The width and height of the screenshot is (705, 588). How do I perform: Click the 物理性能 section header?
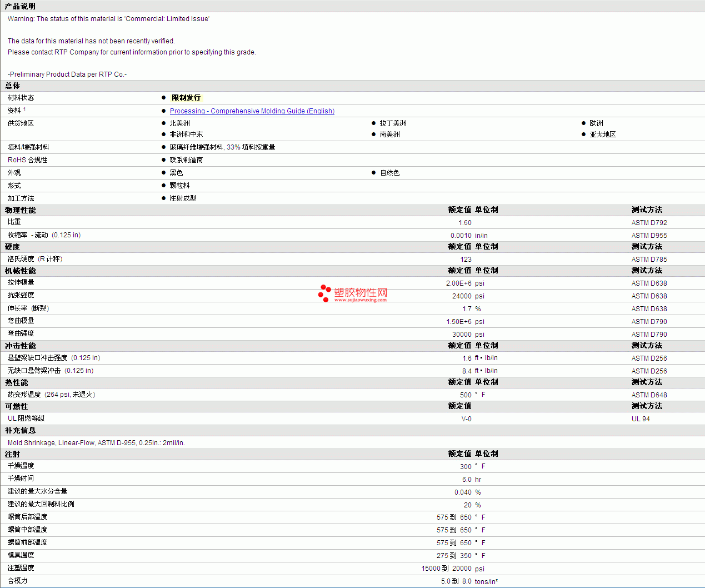(x=21, y=210)
